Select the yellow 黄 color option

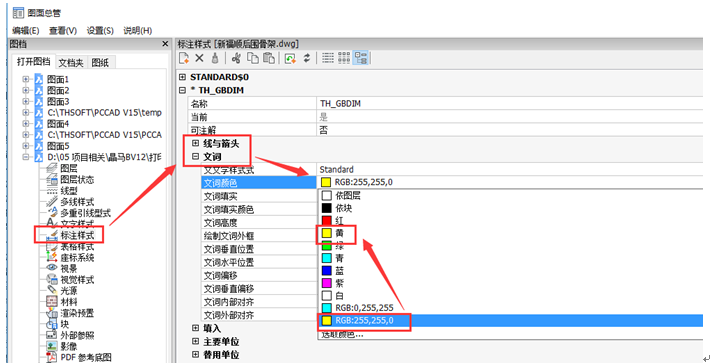333,233
